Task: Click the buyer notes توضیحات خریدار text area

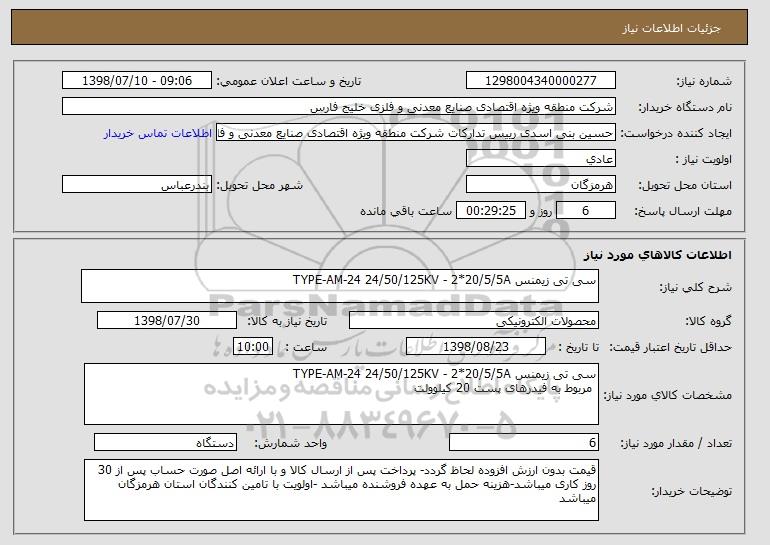Action: coord(341,490)
